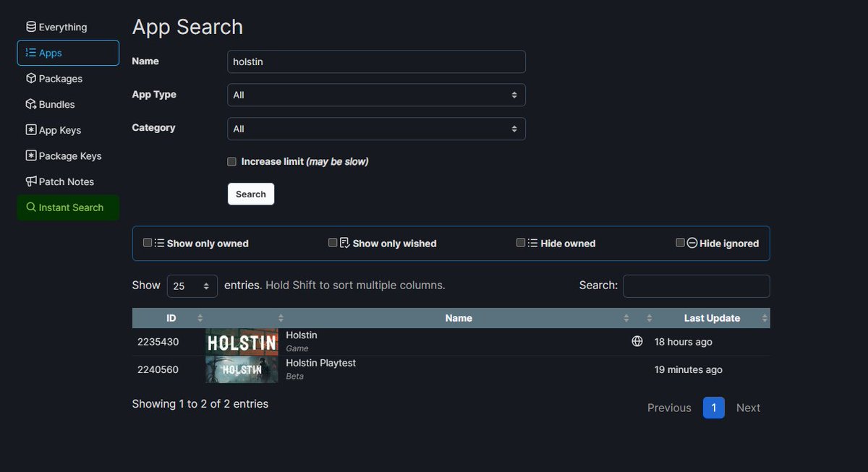Open the Holstin Playtest name link
Viewport: 868px width, 472px height.
321,363
